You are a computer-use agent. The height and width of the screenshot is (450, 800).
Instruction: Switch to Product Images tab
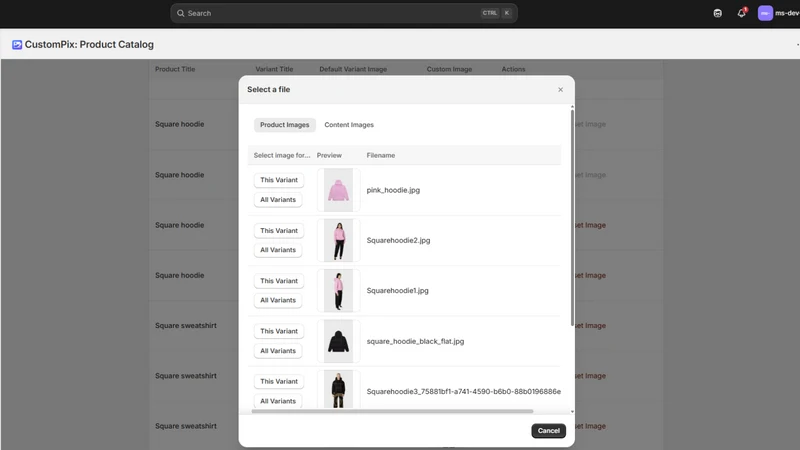pyautogui.click(x=285, y=125)
